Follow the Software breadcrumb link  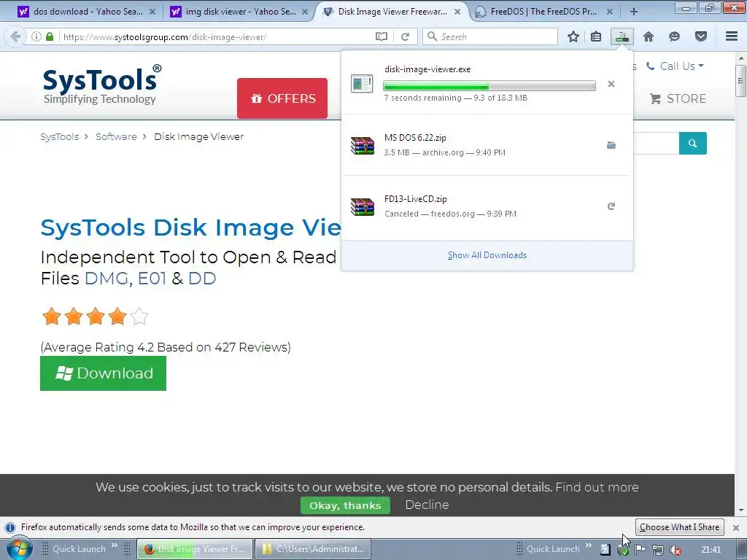click(116, 136)
